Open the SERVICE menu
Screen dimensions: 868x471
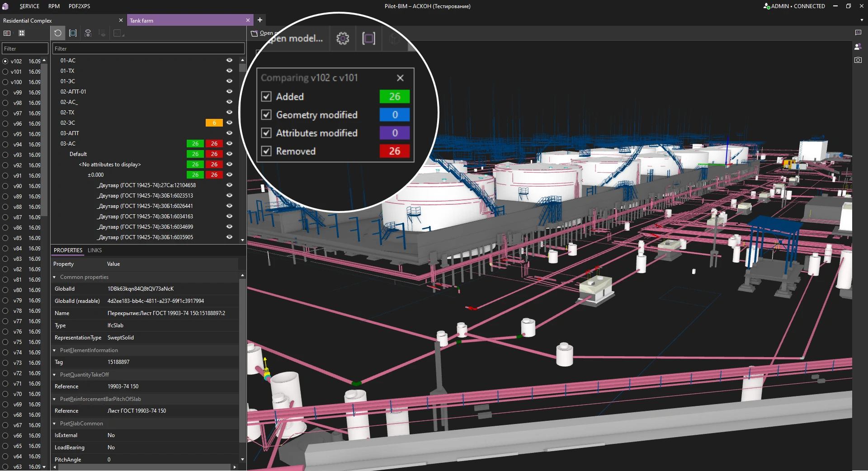(x=29, y=6)
